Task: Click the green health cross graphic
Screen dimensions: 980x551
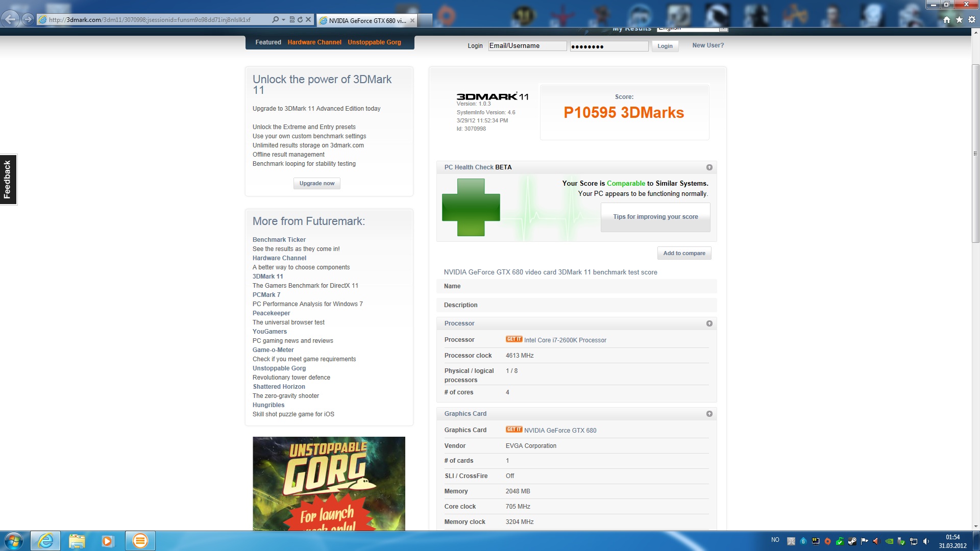Action: 471,207
